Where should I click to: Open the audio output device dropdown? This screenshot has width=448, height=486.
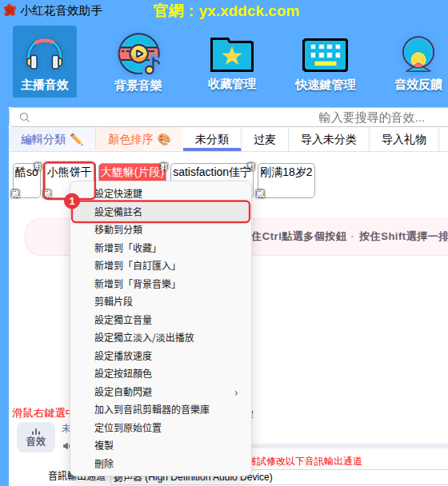[279, 477]
